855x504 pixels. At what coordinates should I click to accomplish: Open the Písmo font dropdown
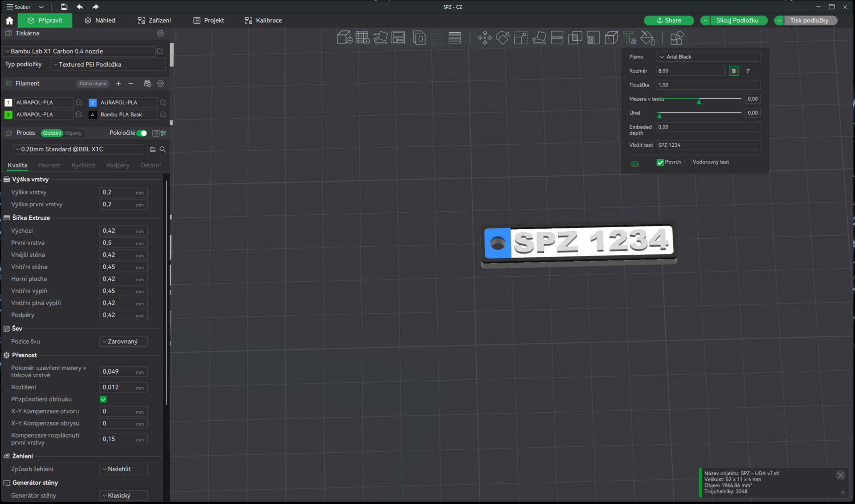[708, 57]
